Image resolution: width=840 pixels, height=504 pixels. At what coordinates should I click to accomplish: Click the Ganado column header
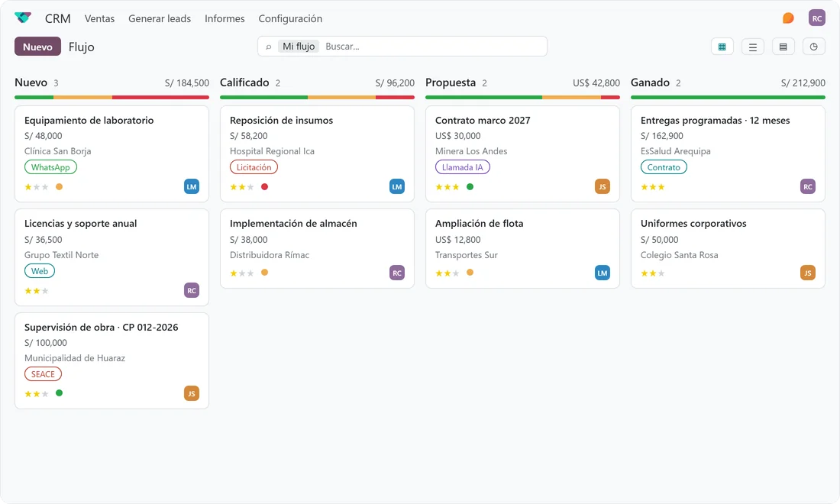650,82
